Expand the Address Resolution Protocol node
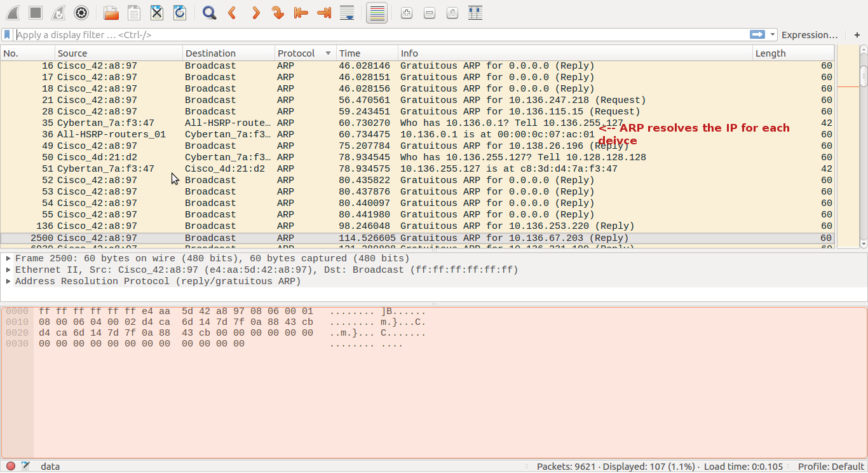The height and width of the screenshot is (473, 868). point(8,282)
